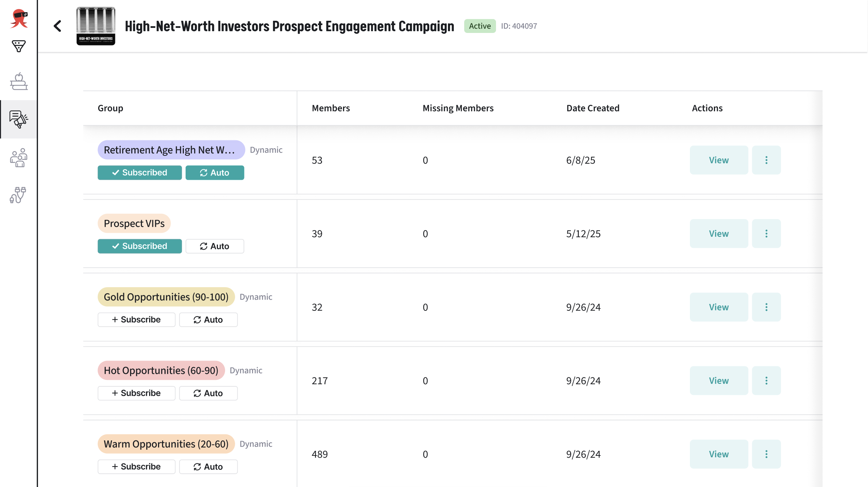Viewport: 868px width, 487px height.
Task: Open the funnel icon in the sidebar
Action: [19, 46]
